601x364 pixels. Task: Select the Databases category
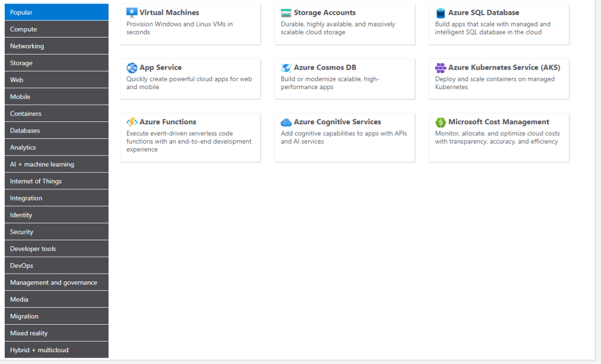pyautogui.click(x=57, y=130)
